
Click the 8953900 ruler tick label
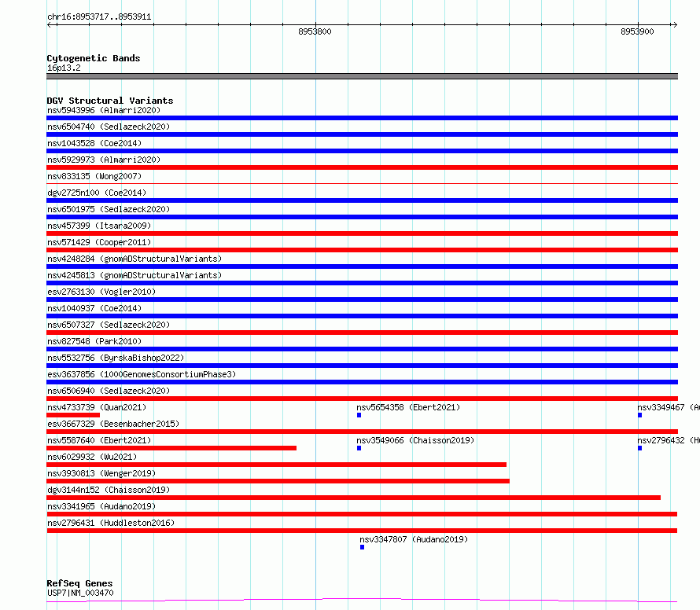tap(637, 31)
